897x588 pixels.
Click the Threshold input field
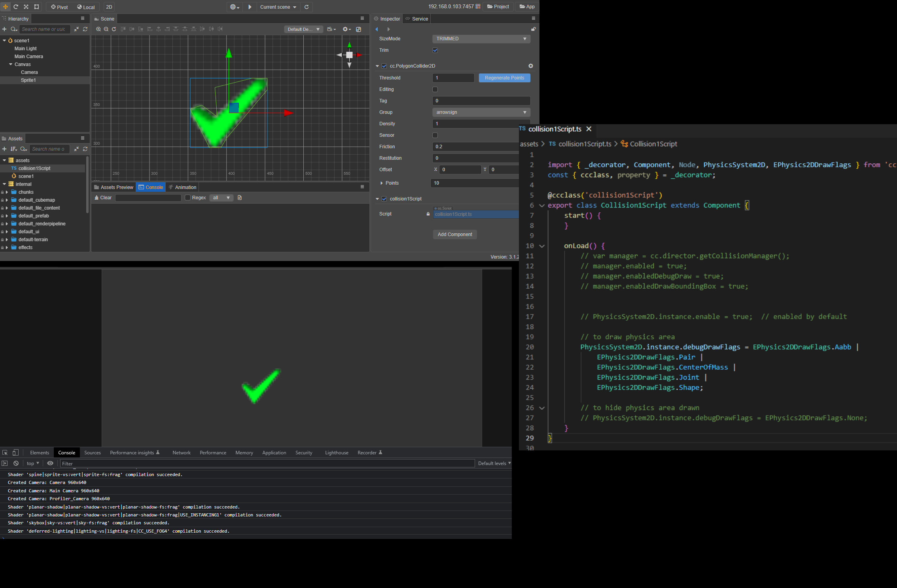point(453,78)
